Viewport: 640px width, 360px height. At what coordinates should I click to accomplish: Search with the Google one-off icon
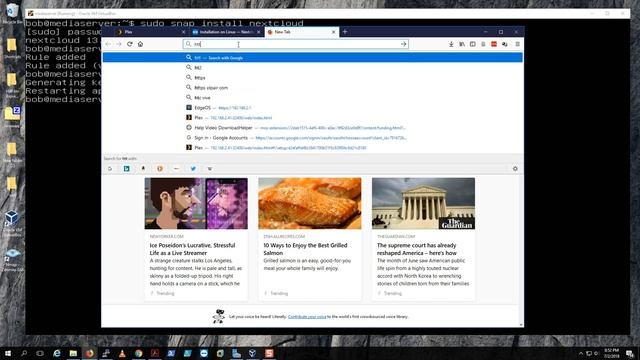click(x=110, y=169)
